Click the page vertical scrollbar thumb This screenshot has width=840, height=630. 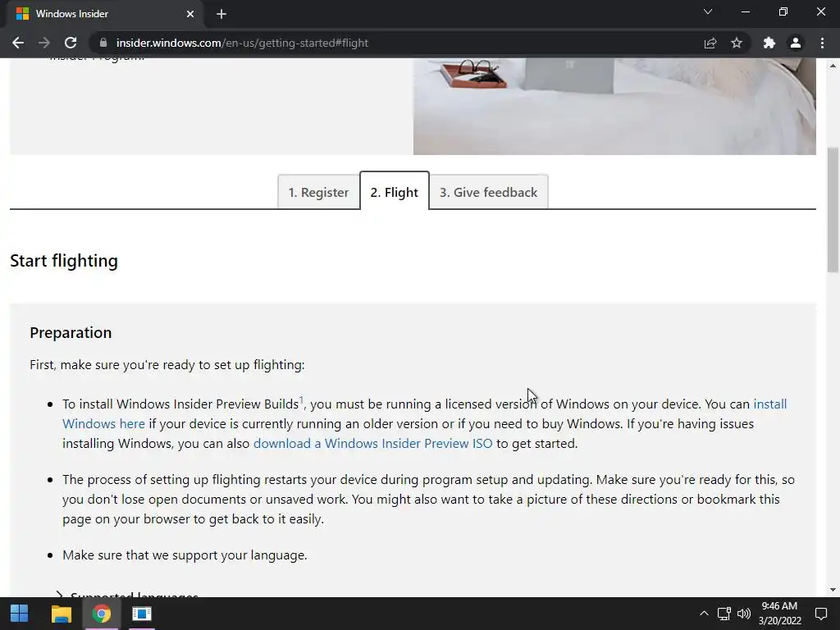[833, 209]
